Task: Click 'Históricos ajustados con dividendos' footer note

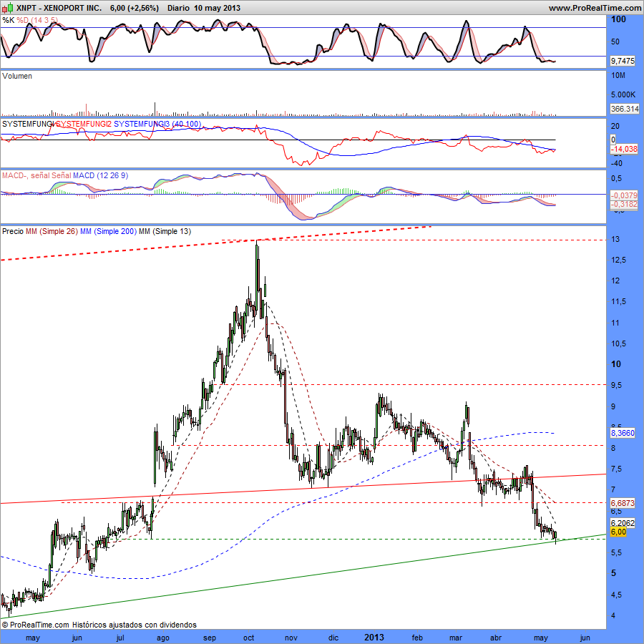Action: 135,625
